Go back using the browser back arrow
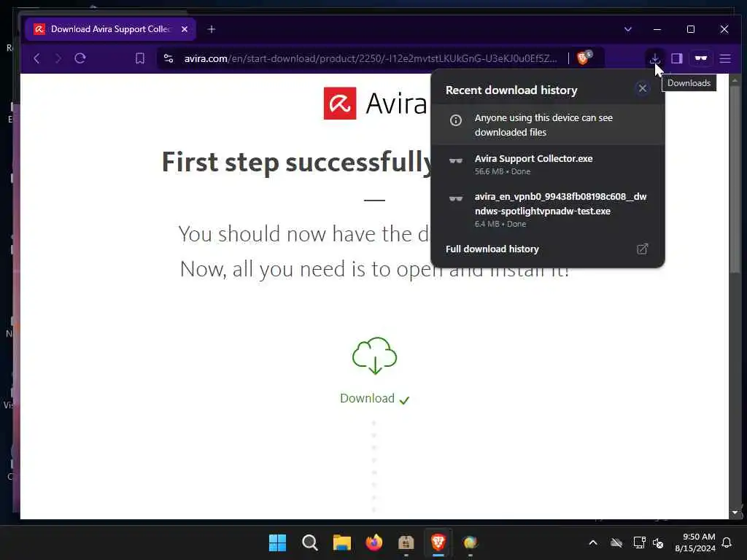Viewport: 747px width, 560px height. [36, 58]
